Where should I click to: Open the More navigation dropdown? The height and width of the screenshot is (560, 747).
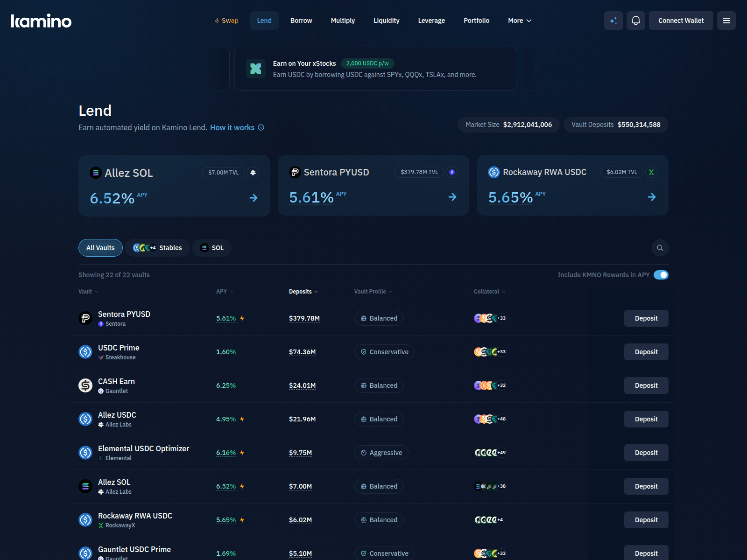point(519,21)
